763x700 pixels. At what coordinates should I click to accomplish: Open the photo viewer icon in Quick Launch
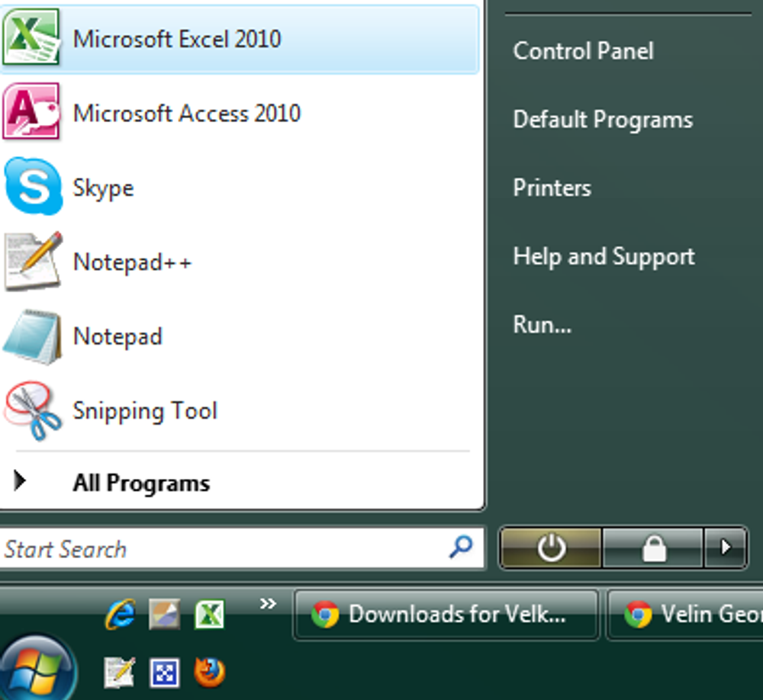(166, 614)
